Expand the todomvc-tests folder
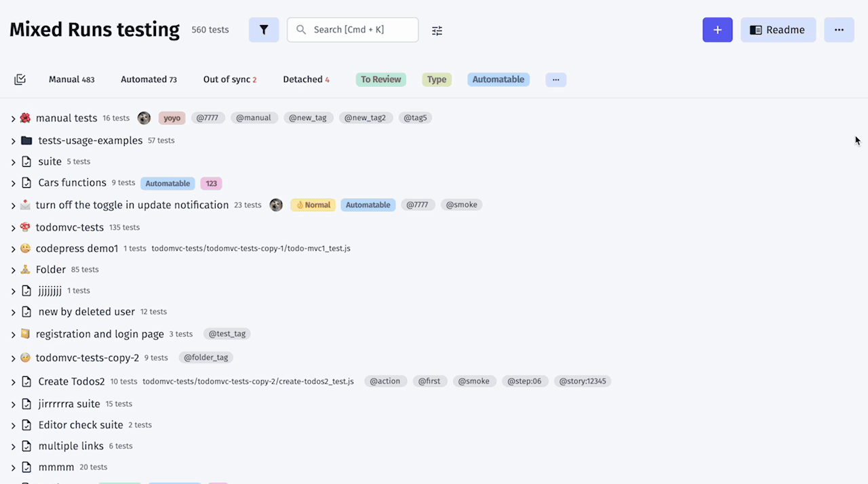The height and width of the screenshot is (484, 868). point(13,228)
